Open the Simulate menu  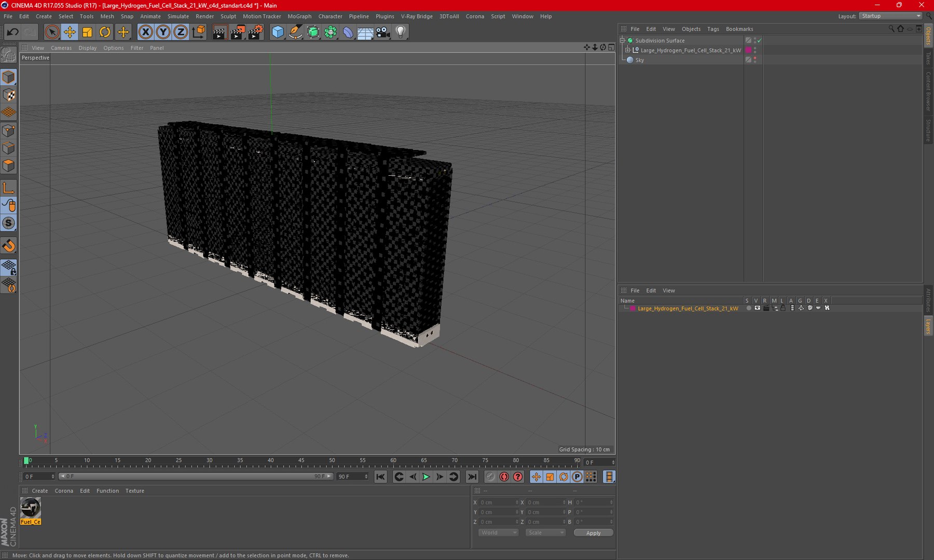click(x=178, y=16)
